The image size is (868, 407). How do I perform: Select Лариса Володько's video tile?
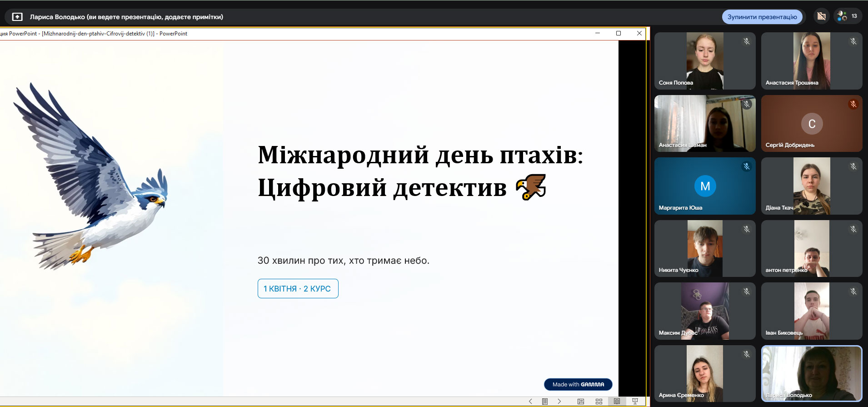812,373
